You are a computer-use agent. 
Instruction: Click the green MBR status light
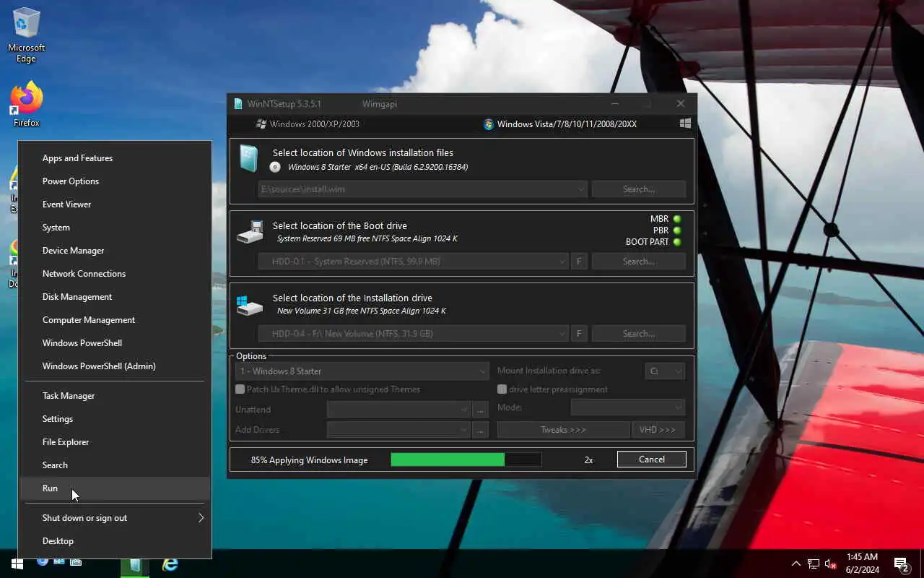tap(677, 219)
